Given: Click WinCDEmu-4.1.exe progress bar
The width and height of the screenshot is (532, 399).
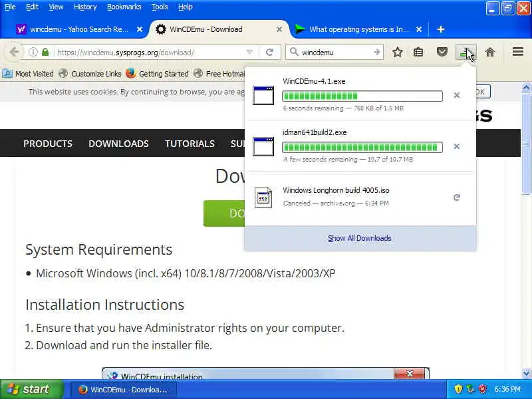Looking at the screenshot, I should click(362, 96).
